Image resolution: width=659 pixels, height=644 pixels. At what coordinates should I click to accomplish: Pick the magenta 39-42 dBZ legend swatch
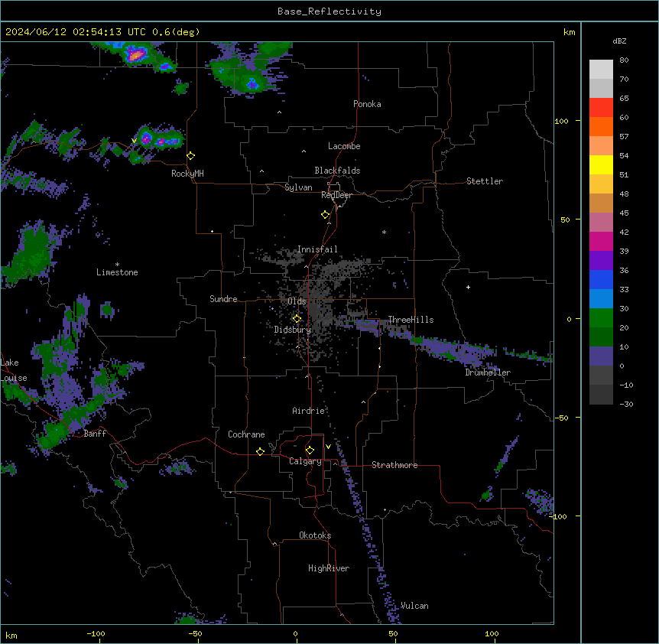601,241
